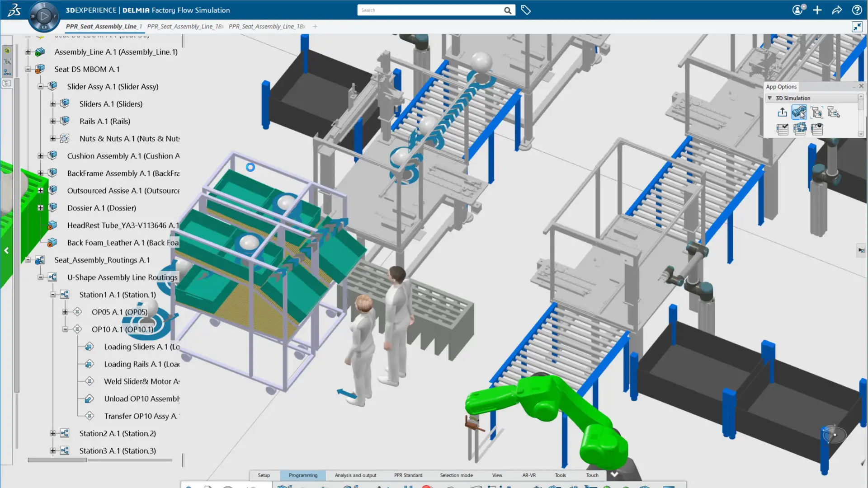Click the tree horizontal scrollbar
The height and width of the screenshot is (488, 868).
click(x=57, y=460)
